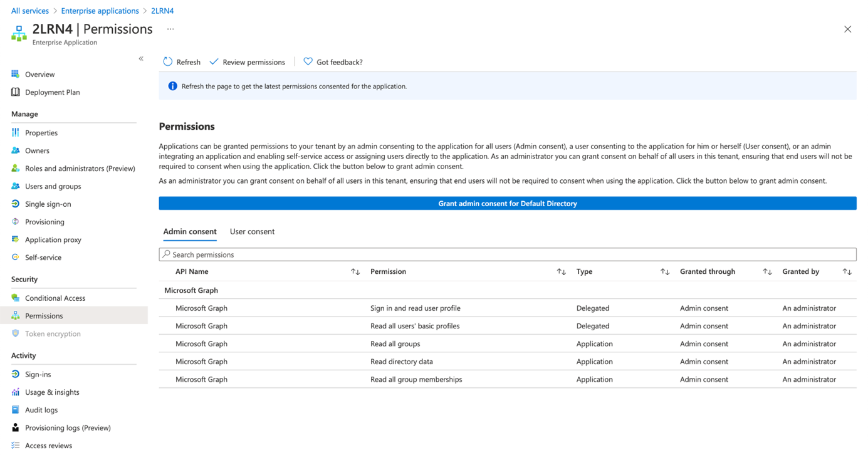Go to All services breadcrumb link

coord(30,11)
